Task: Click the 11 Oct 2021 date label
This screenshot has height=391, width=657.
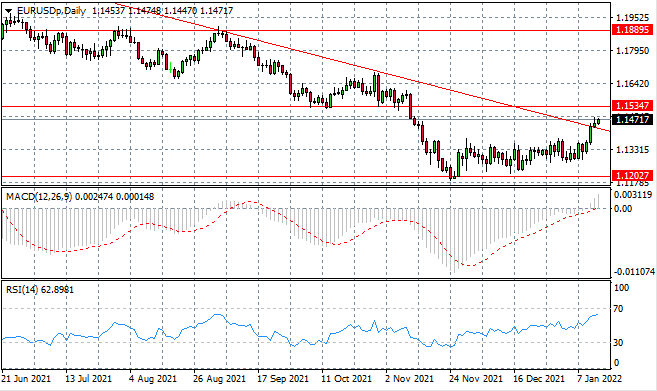Action: [347, 378]
